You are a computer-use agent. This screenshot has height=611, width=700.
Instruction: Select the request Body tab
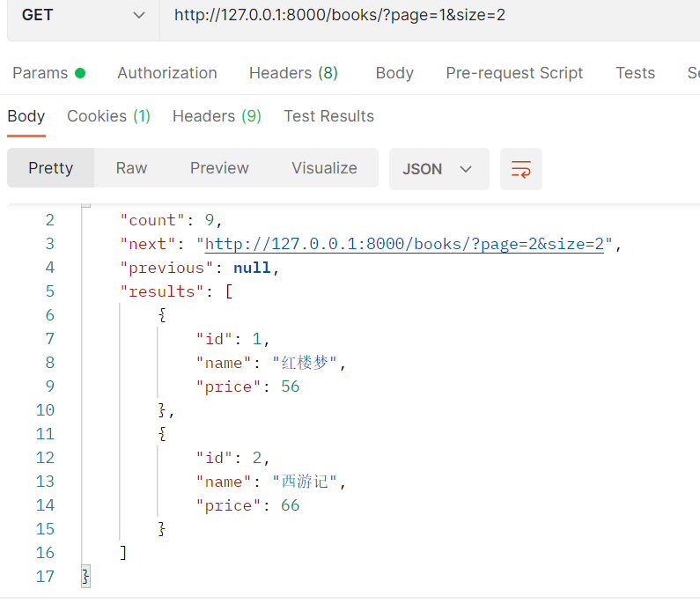(394, 73)
